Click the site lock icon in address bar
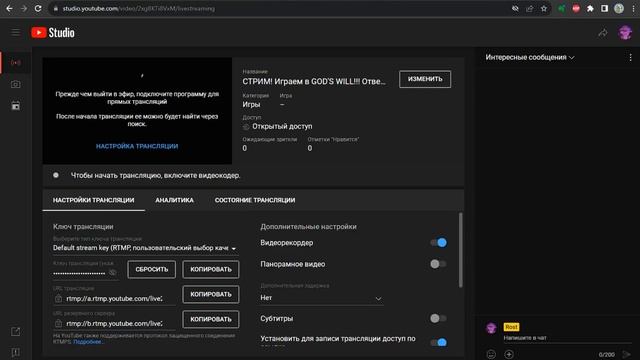640x360 pixels. point(56,9)
